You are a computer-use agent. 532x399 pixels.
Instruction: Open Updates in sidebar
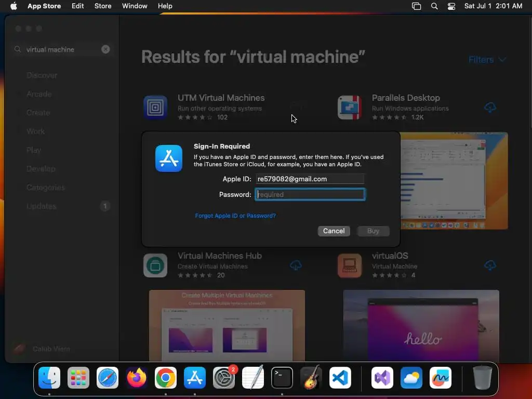(x=42, y=206)
